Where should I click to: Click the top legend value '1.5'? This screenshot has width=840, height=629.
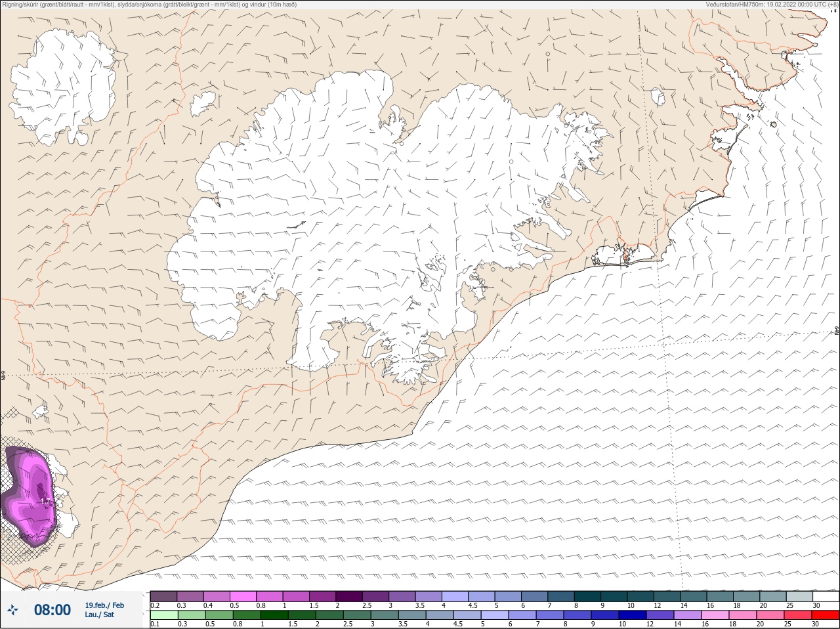314,605
